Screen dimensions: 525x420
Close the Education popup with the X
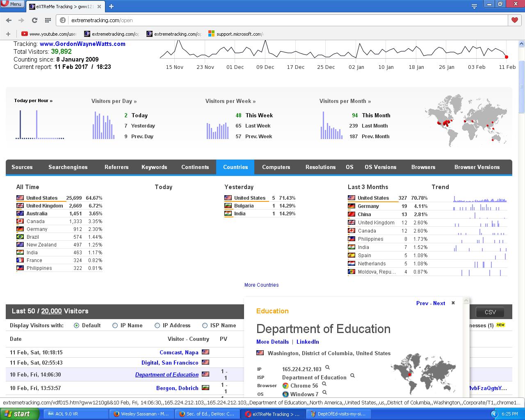453,303
